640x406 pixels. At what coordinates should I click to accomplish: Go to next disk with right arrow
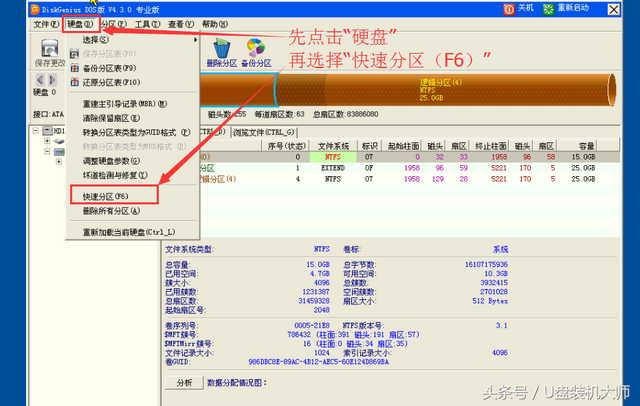(52, 79)
